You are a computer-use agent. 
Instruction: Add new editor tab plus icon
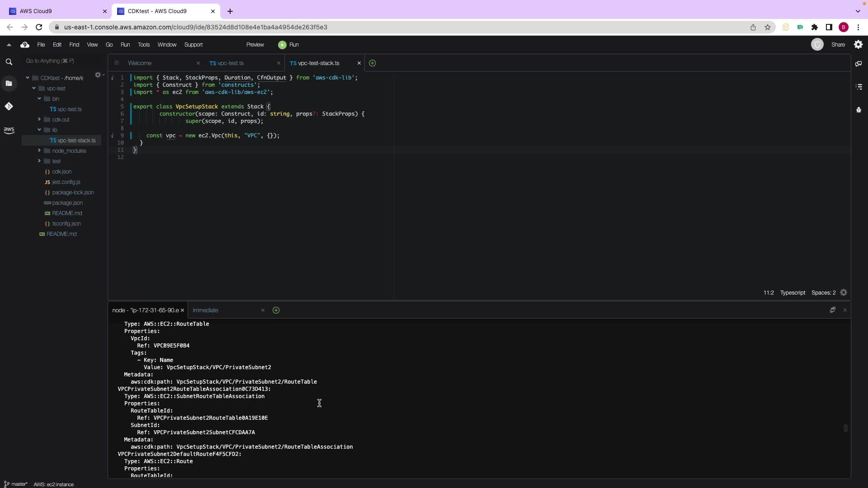coord(372,63)
